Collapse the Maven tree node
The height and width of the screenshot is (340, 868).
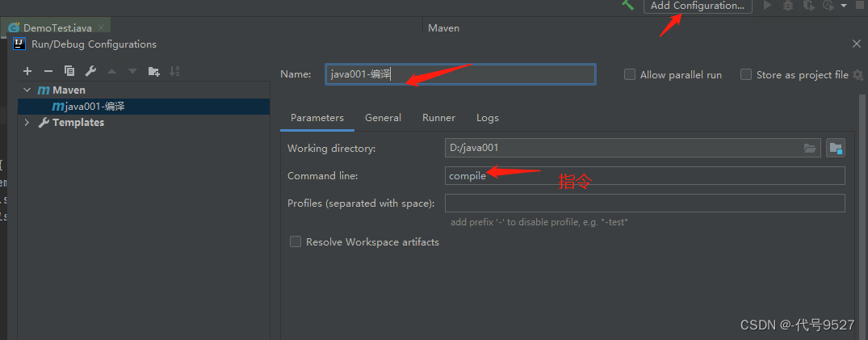[27, 90]
